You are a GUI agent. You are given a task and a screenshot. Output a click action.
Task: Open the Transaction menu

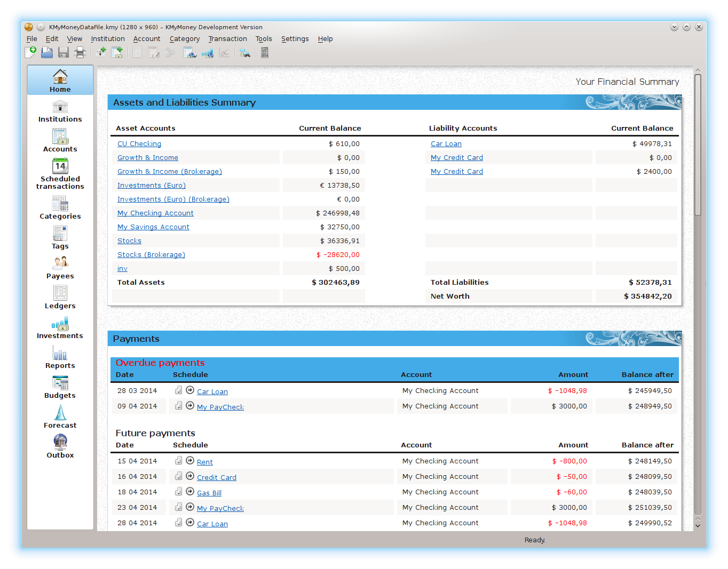coord(228,38)
